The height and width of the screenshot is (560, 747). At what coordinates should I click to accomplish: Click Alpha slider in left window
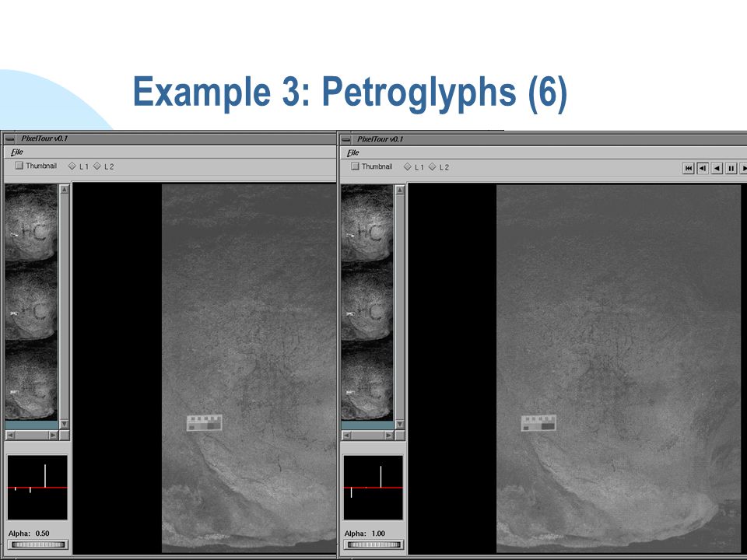(38, 544)
